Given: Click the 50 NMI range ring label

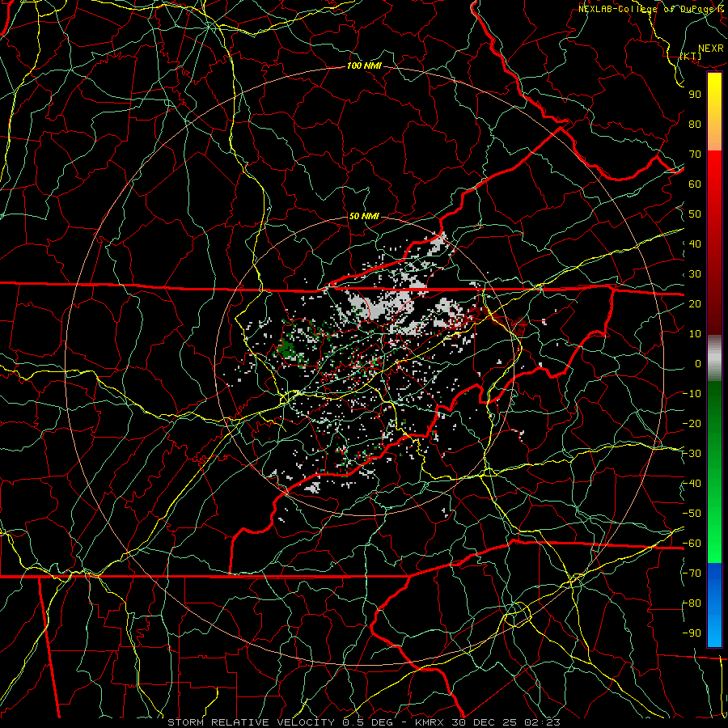Looking at the screenshot, I should pos(364,216).
